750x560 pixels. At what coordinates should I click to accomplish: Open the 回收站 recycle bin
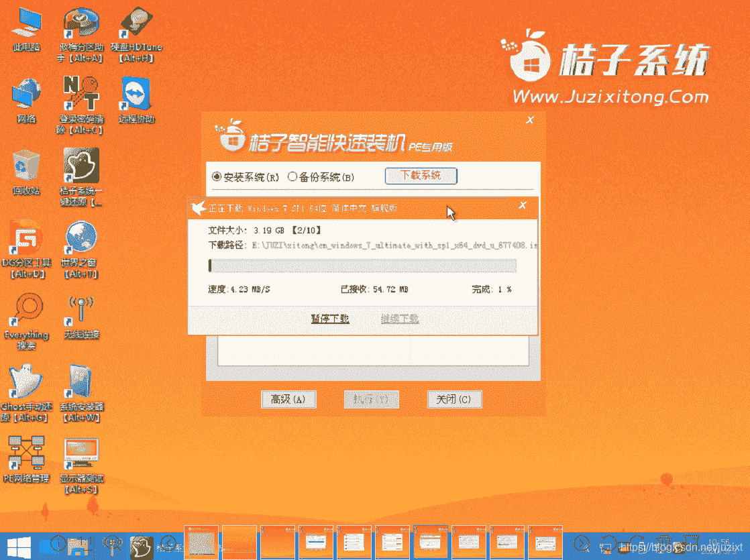tap(26, 172)
